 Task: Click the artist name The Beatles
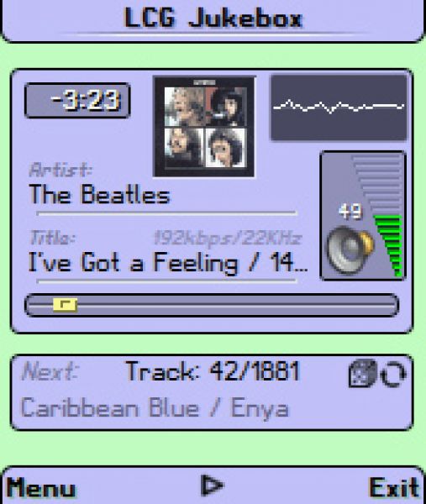99,195
